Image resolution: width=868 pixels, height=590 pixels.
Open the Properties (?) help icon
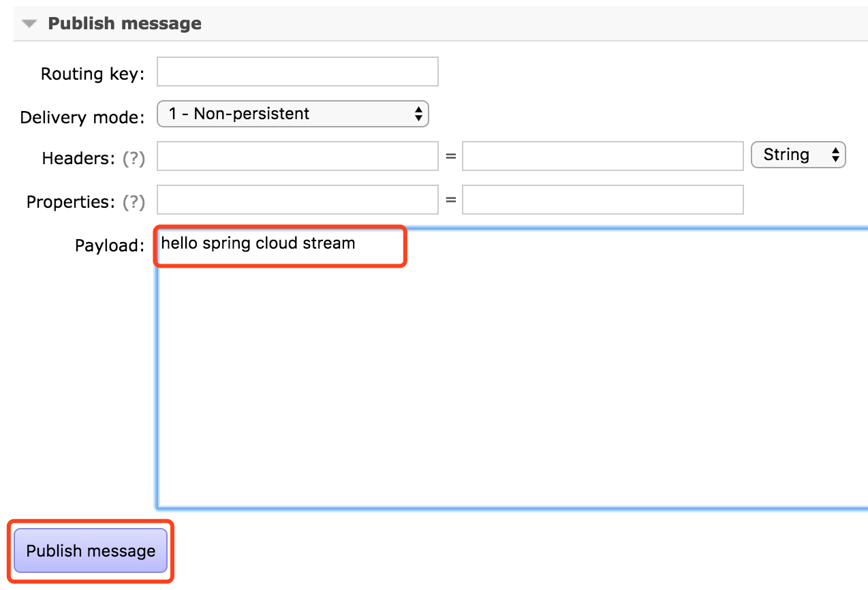pos(134,202)
